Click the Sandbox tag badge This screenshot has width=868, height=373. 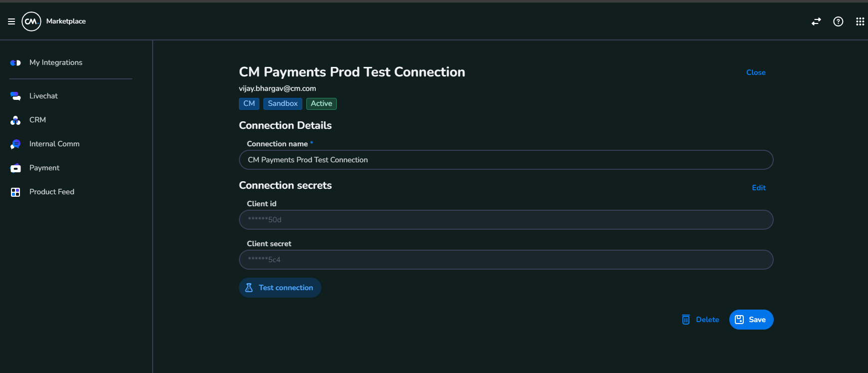[283, 103]
